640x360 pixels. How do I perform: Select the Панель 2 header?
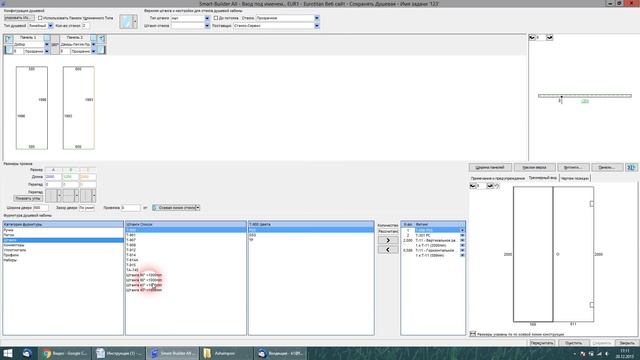[75, 38]
